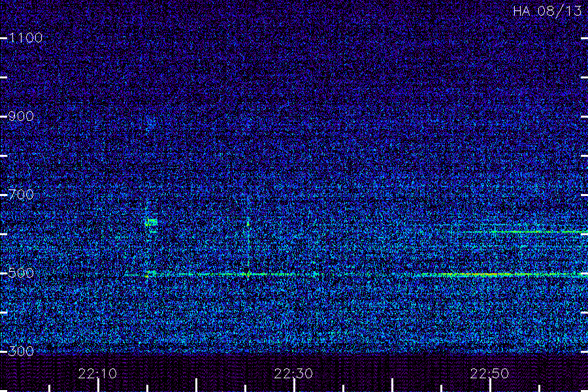The image size is (588, 392).
Task: Click the bright signal burst near 630 Hz
Action: [x=151, y=223]
